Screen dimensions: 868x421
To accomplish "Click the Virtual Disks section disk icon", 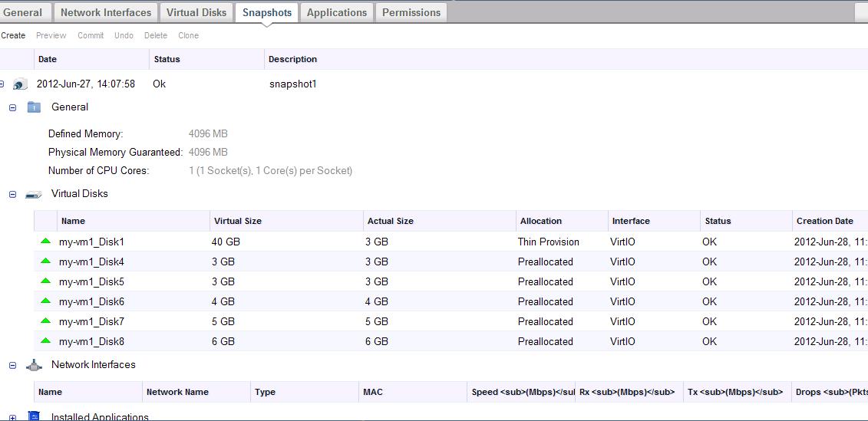I will pyautogui.click(x=34, y=195).
